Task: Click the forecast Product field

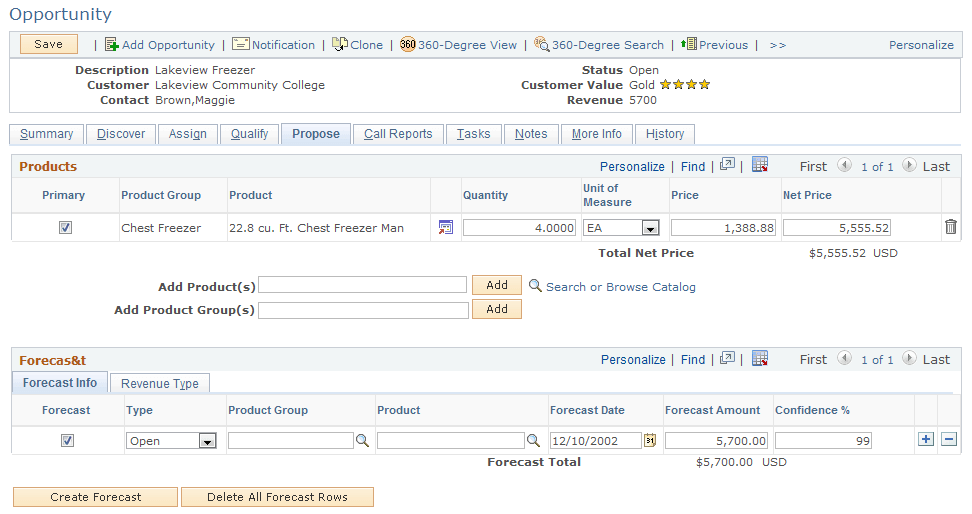Action: pos(451,440)
